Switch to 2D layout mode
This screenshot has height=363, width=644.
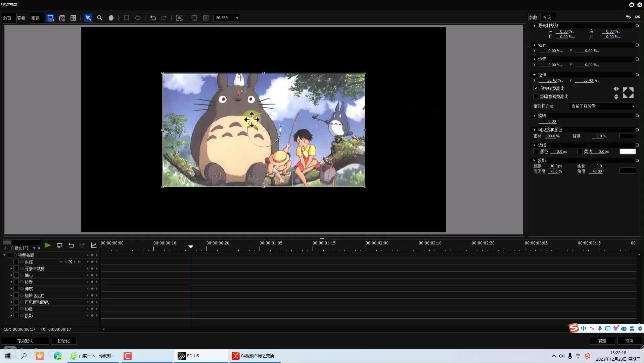point(50,18)
